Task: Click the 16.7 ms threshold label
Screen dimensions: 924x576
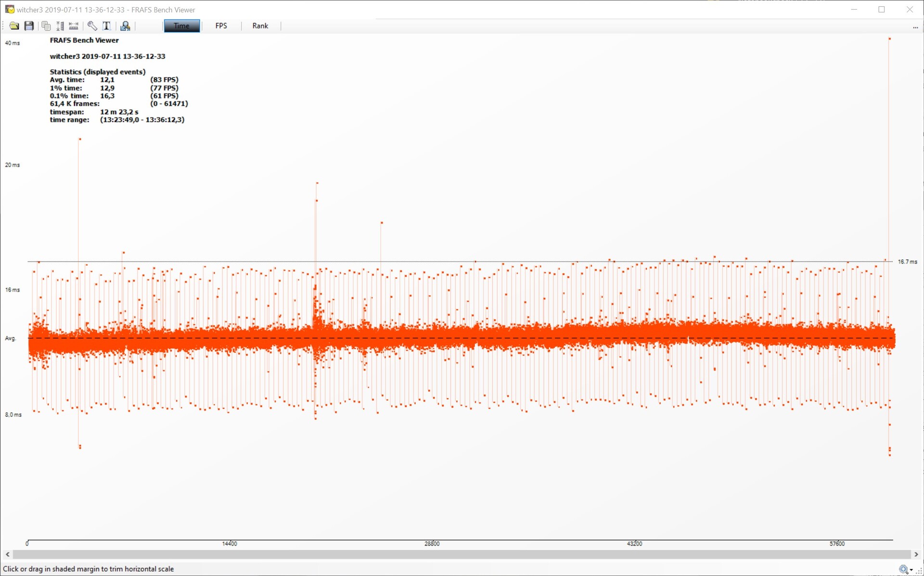Action: click(x=907, y=262)
